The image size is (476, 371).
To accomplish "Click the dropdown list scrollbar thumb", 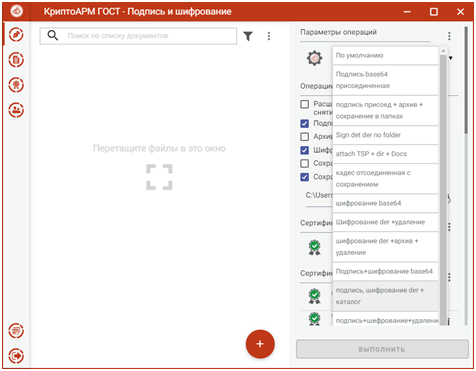I will (x=443, y=190).
